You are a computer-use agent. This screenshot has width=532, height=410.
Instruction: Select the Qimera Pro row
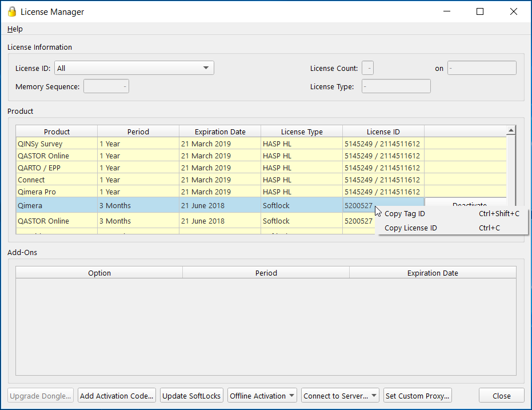[x=57, y=192]
